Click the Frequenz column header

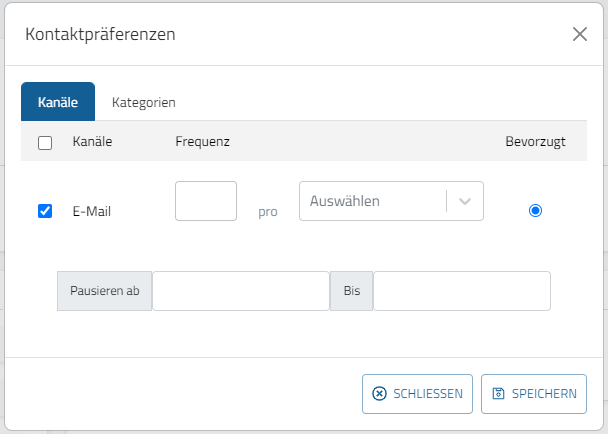point(203,142)
